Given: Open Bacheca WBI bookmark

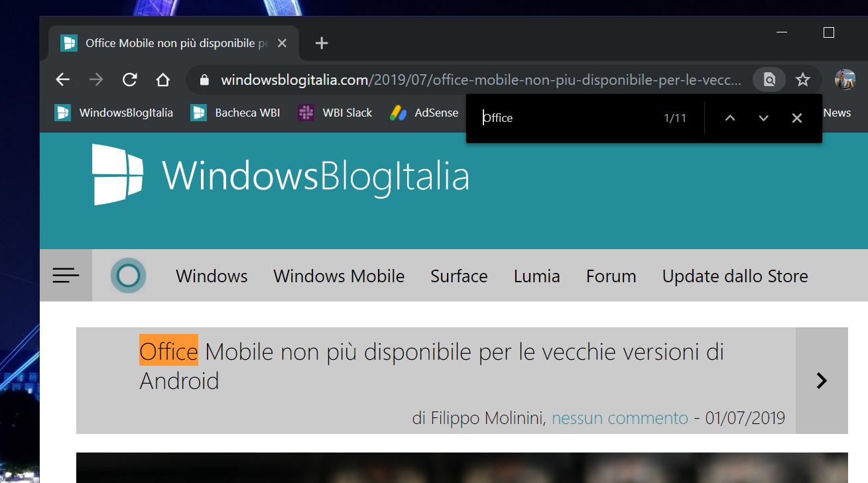Looking at the screenshot, I should (235, 113).
